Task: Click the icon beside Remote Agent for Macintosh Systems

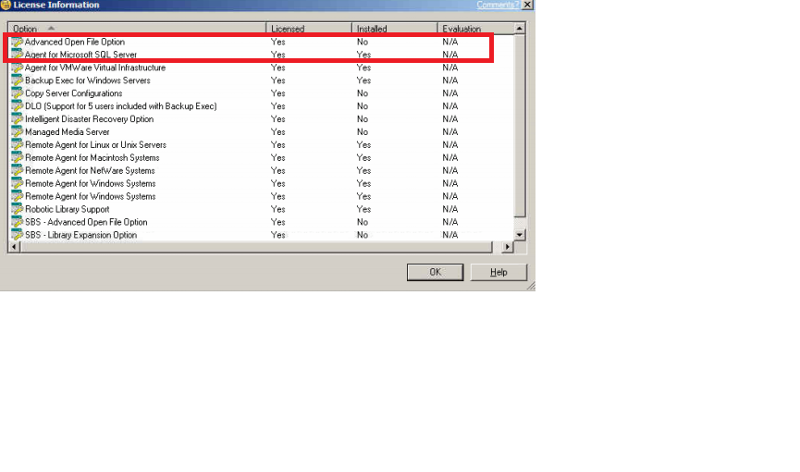Action: [17, 158]
